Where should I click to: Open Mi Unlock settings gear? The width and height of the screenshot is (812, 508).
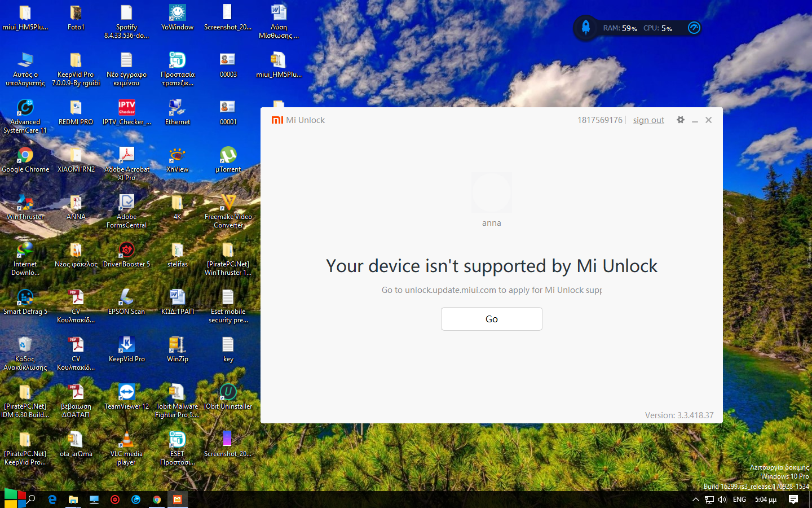(681, 120)
